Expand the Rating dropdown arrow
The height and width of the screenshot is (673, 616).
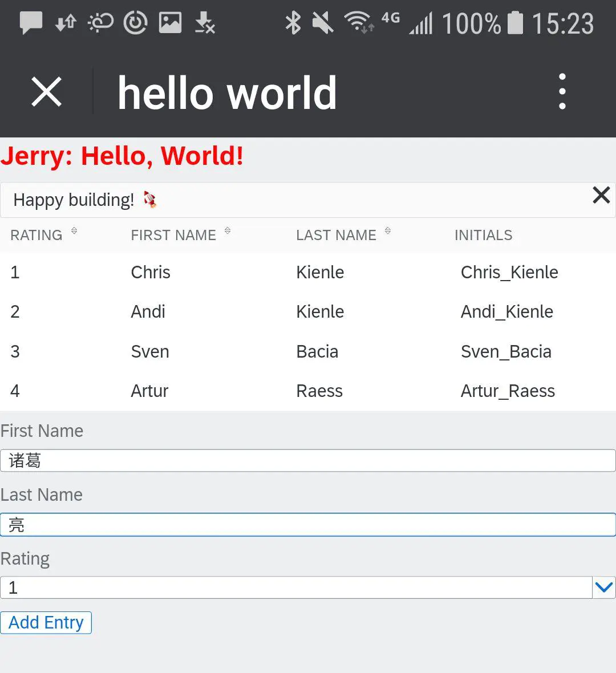tap(603, 587)
